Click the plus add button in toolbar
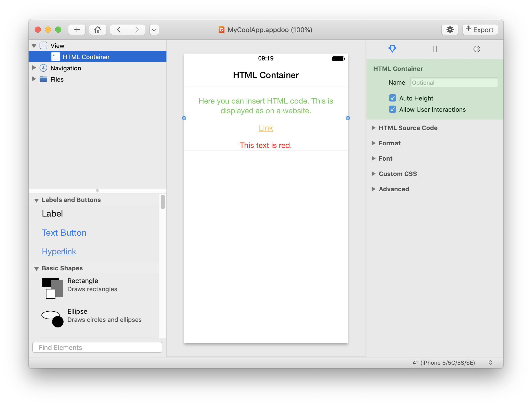The image size is (532, 406). 77,30
